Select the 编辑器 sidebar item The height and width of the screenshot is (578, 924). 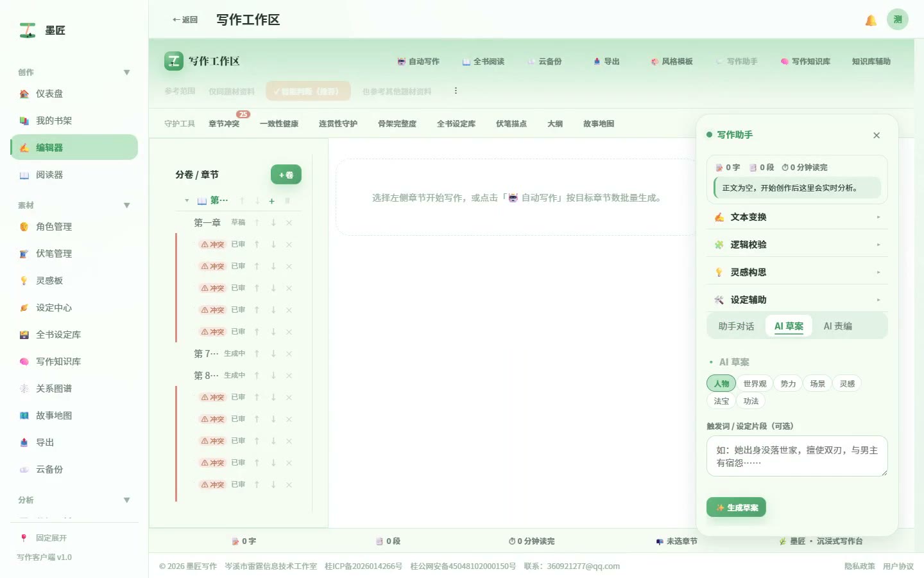point(74,148)
